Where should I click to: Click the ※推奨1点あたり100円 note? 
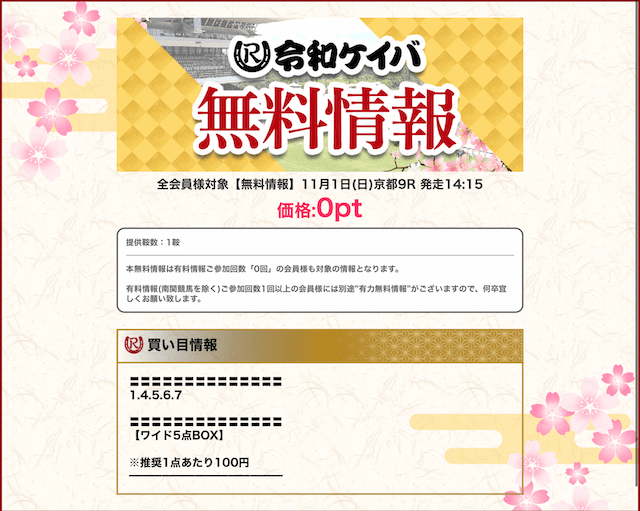[189, 462]
